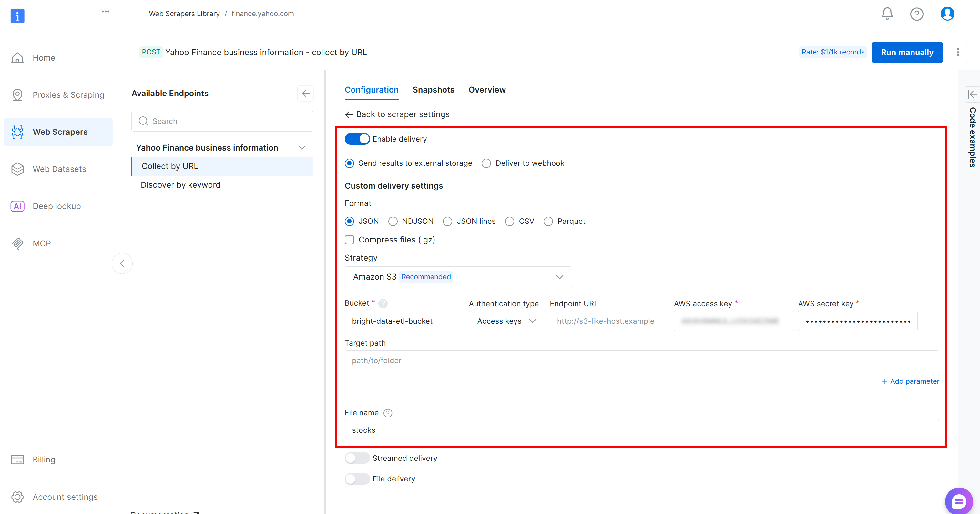This screenshot has width=980, height=514.
Task: Check the Compress files (.gz) checkbox
Action: pyautogui.click(x=349, y=240)
